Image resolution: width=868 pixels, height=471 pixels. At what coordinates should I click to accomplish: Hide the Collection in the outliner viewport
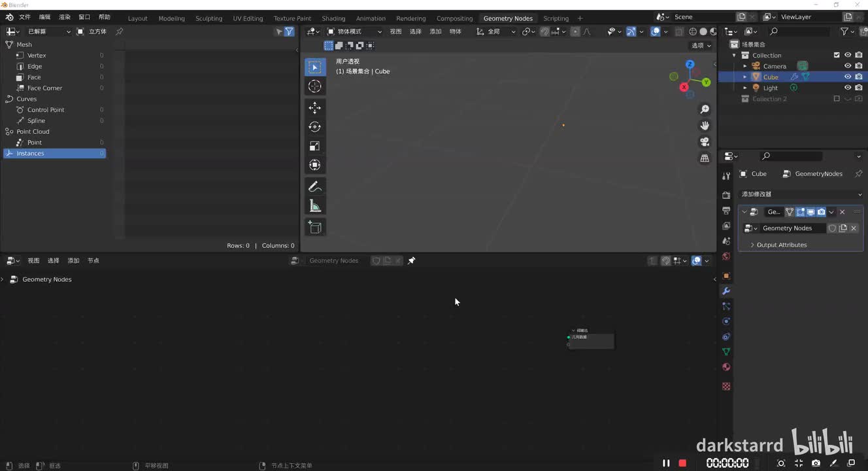[x=848, y=55]
